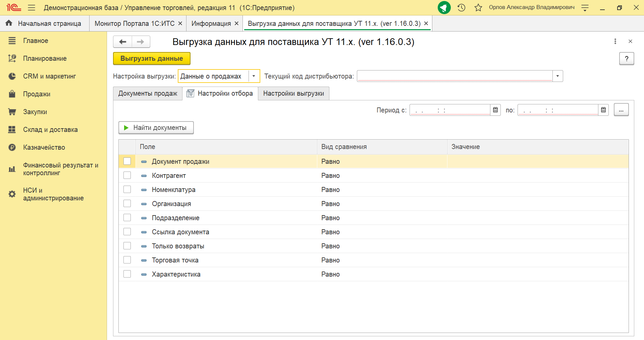644x340 pixels.
Task: Open CRM и маркетинг section
Action: [49, 76]
